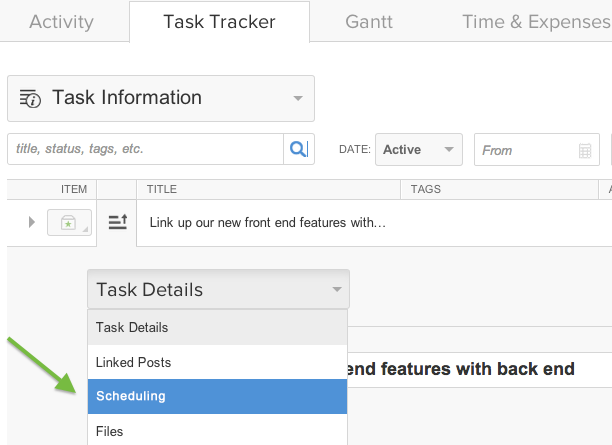The height and width of the screenshot is (445, 612).
Task: Click the priority icon in task row
Action: 117,222
